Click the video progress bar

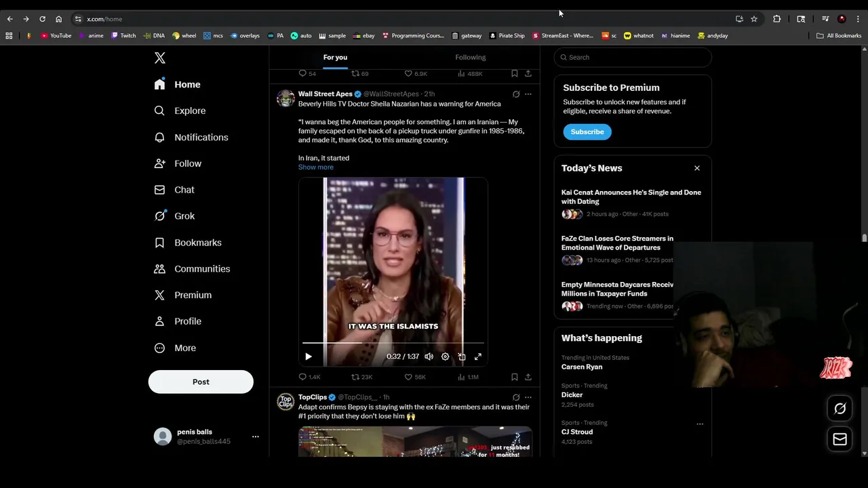coord(393,343)
